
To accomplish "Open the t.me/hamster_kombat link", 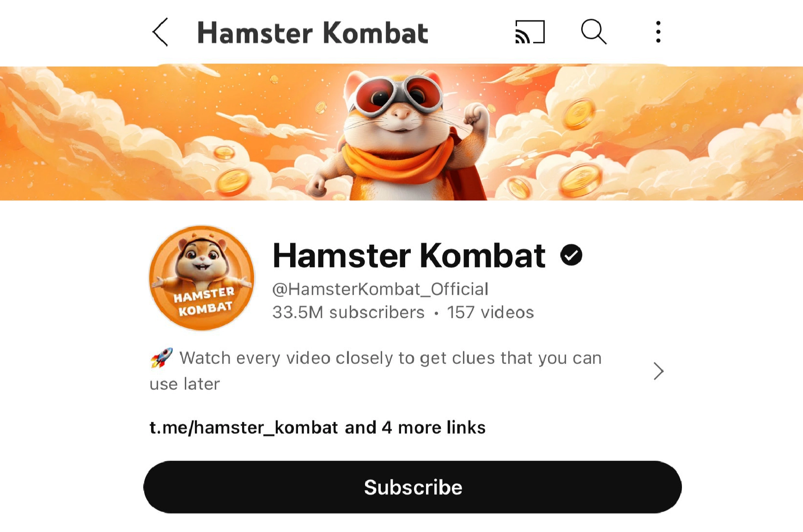I will pos(243,428).
